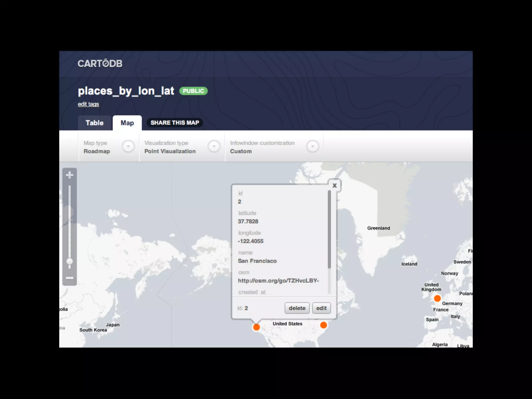Click the CartoDB logo
Screen dimensions: 532x399
point(100,64)
